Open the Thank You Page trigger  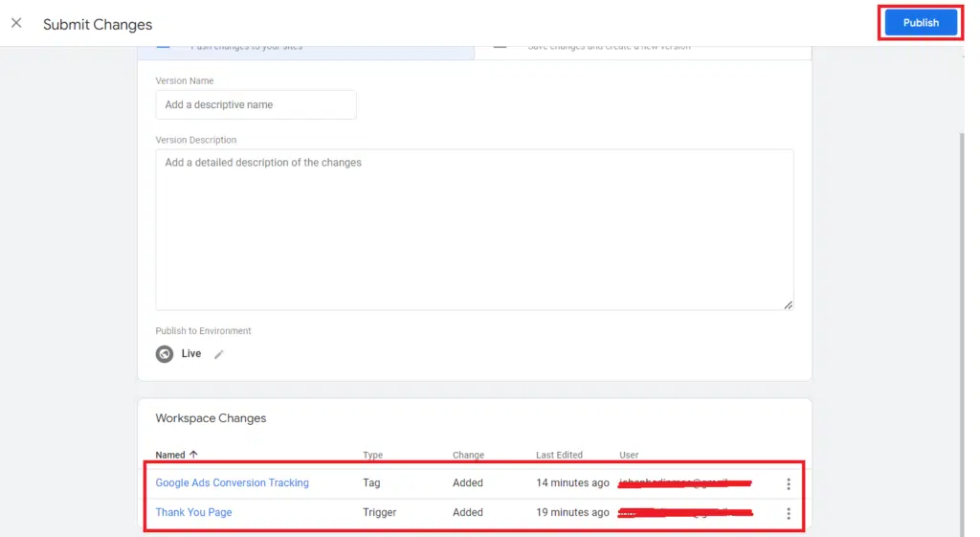pyautogui.click(x=193, y=513)
